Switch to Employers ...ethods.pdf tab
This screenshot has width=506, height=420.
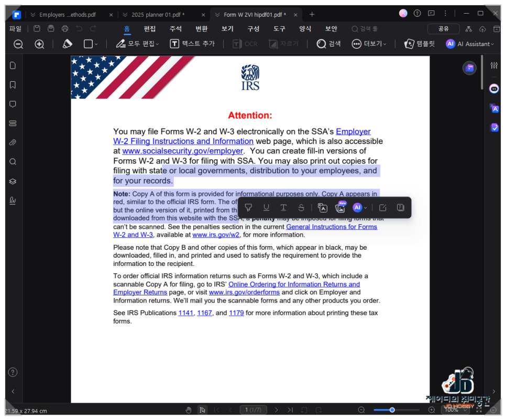click(68, 15)
